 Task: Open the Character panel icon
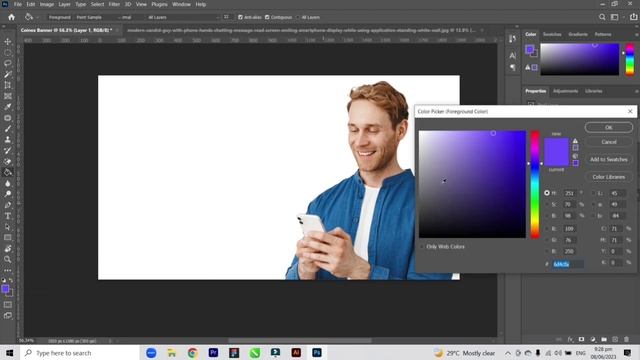coord(513,55)
